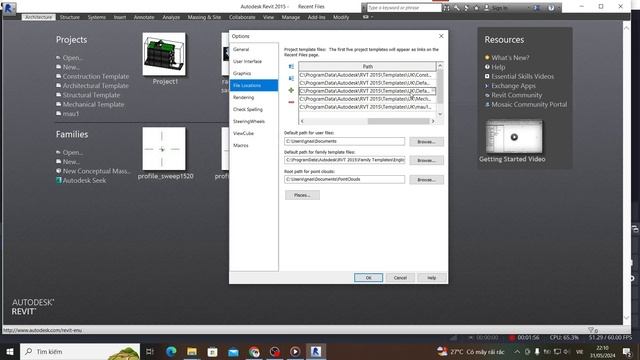
Task: Expand the Help dropdown arrow
Action: pyautogui.click(x=558, y=8)
